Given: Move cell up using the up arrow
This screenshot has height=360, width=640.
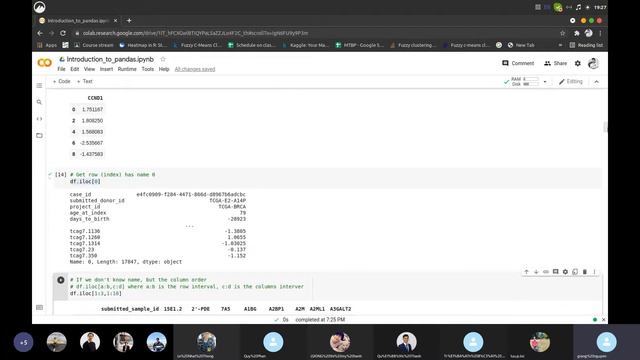Looking at the screenshot, I should tap(527, 272).
